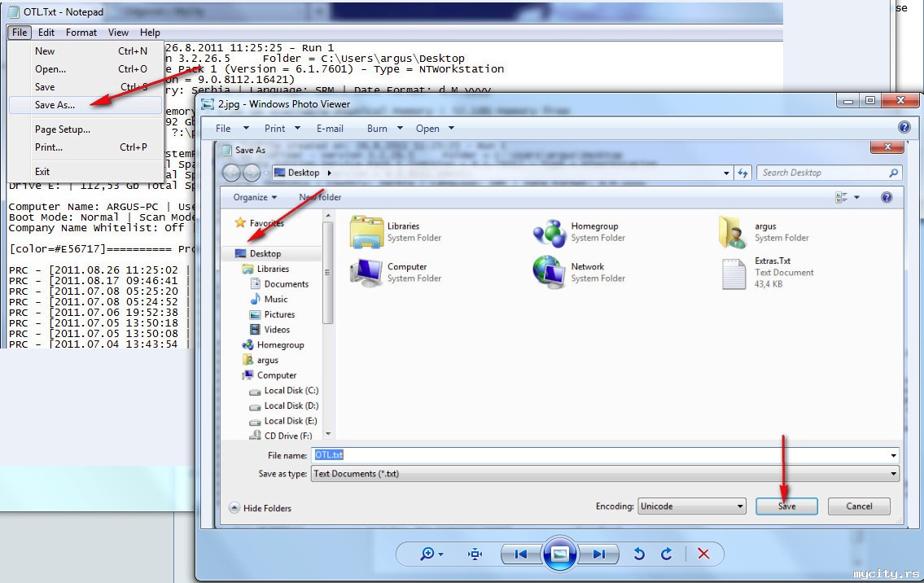Open the Format menu in Notepad
This screenshot has height=583, width=924.
pyautogui.click(x=81, y=33)
